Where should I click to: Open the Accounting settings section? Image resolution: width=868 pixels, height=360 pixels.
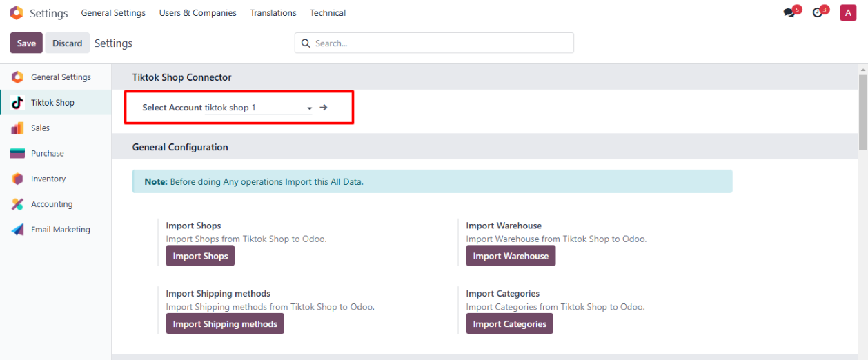coord(51,205)
